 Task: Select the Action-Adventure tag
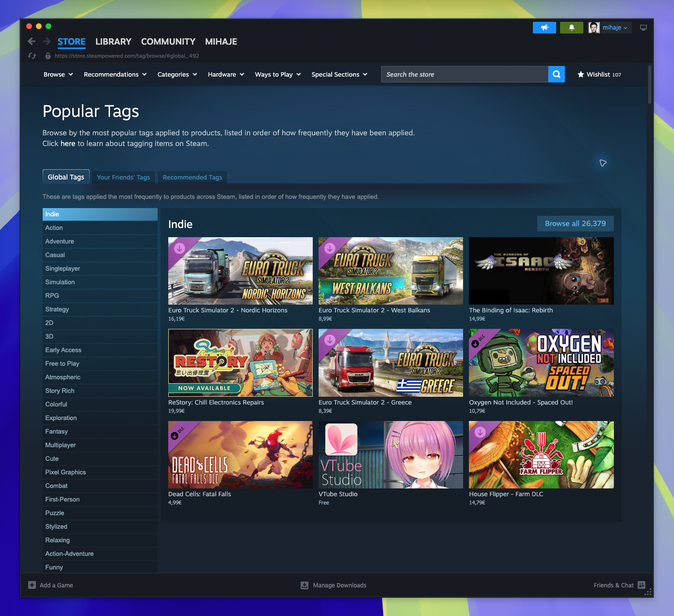(100, 554)
